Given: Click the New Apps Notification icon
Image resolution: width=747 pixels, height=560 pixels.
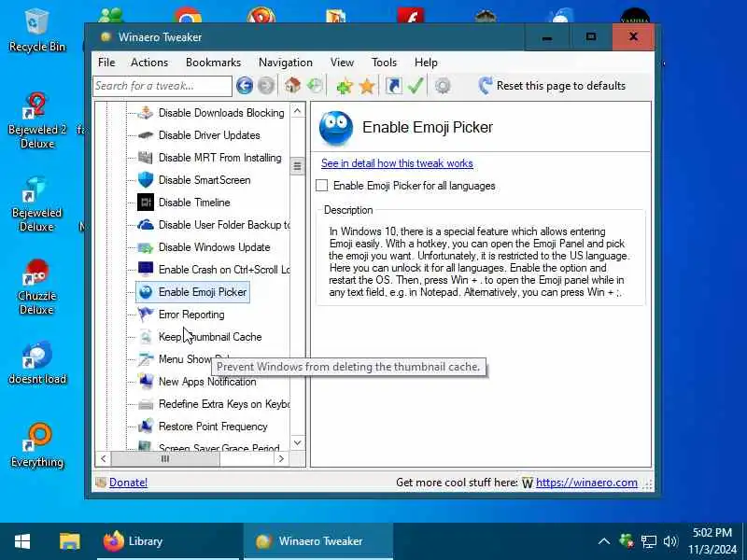Looking at the screenshot, I should point(146,382).
